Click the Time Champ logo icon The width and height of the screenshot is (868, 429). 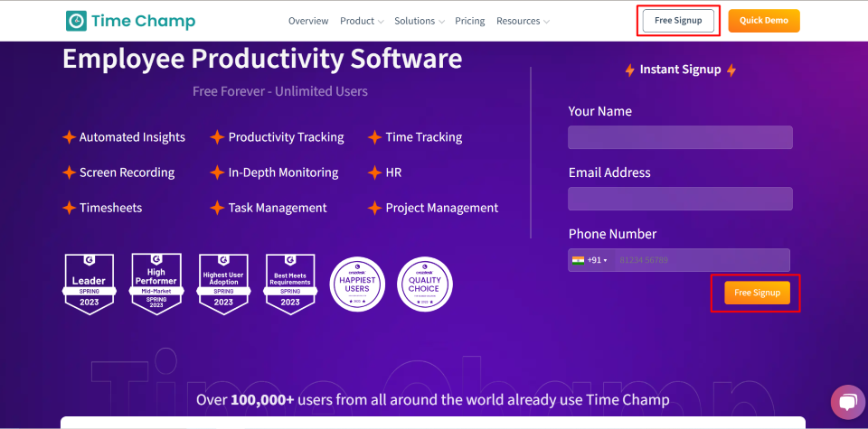point(76,21)
